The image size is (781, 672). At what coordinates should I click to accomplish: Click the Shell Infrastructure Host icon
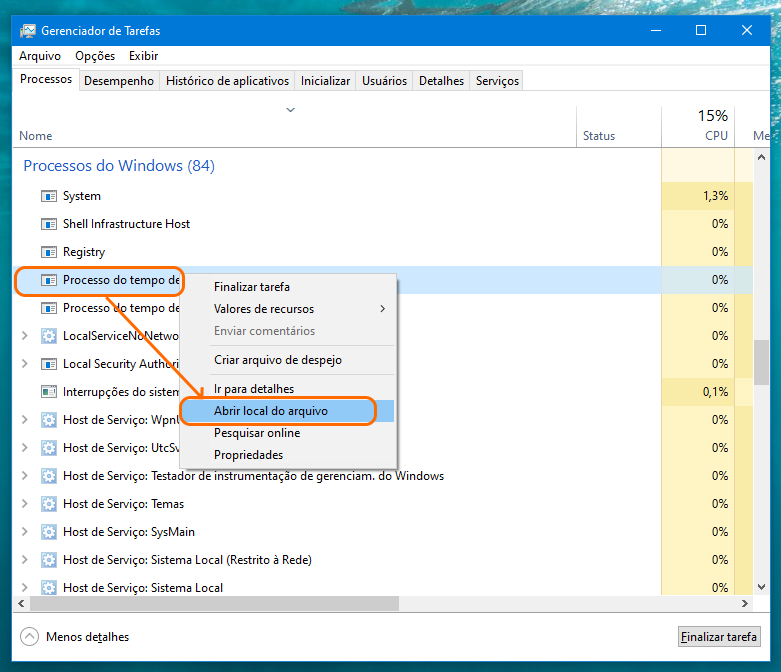[x=48, y=224]
